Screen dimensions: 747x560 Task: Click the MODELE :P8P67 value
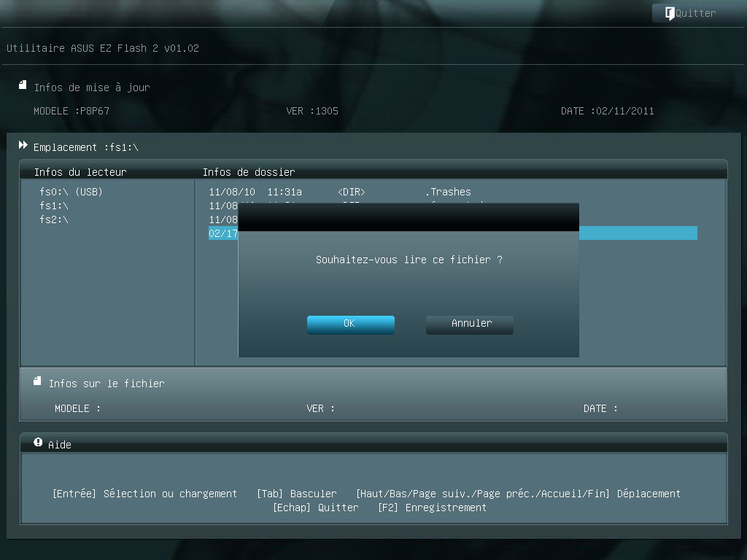tap(71, 111)
